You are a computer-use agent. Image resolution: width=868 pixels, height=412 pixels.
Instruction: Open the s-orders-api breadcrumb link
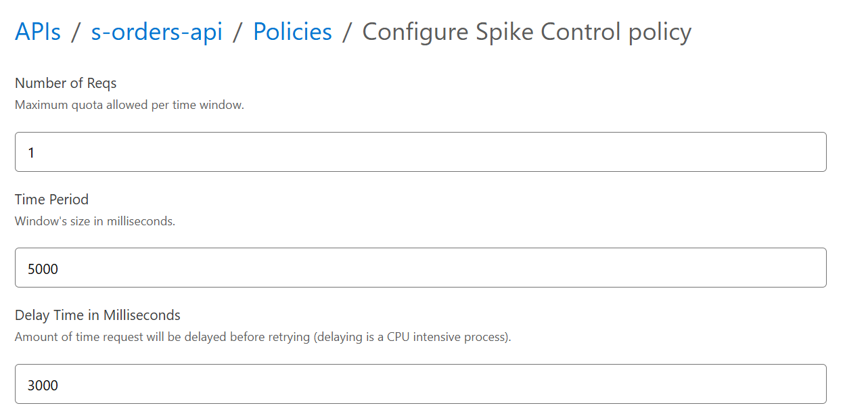tap(157, 32)
